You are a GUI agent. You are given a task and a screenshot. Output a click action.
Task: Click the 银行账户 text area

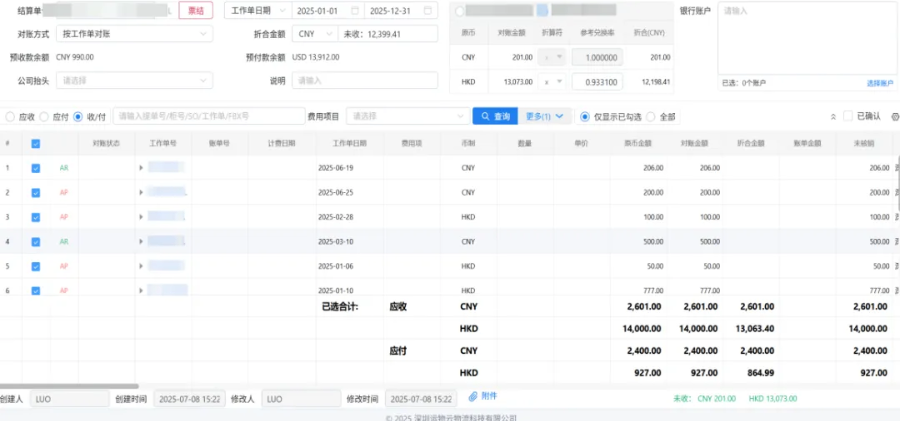(806, 38)
